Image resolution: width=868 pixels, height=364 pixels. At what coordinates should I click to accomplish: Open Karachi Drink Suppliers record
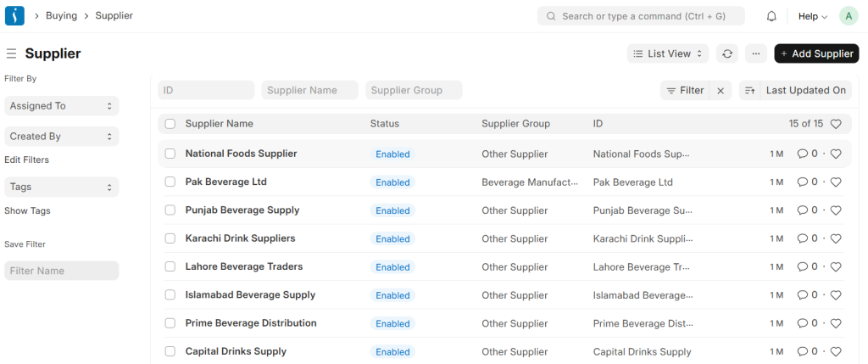(240, 238)
